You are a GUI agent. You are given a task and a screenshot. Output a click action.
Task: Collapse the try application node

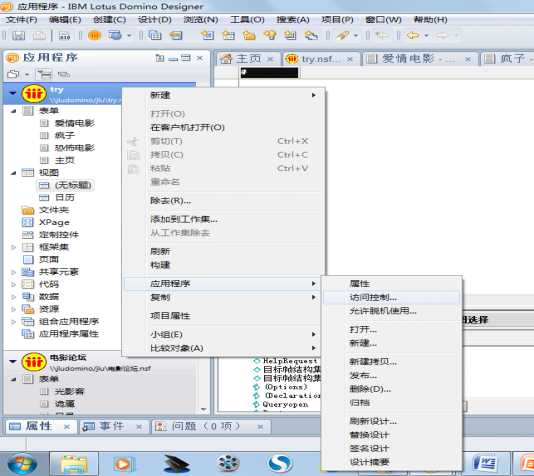(x=13, y=93)
